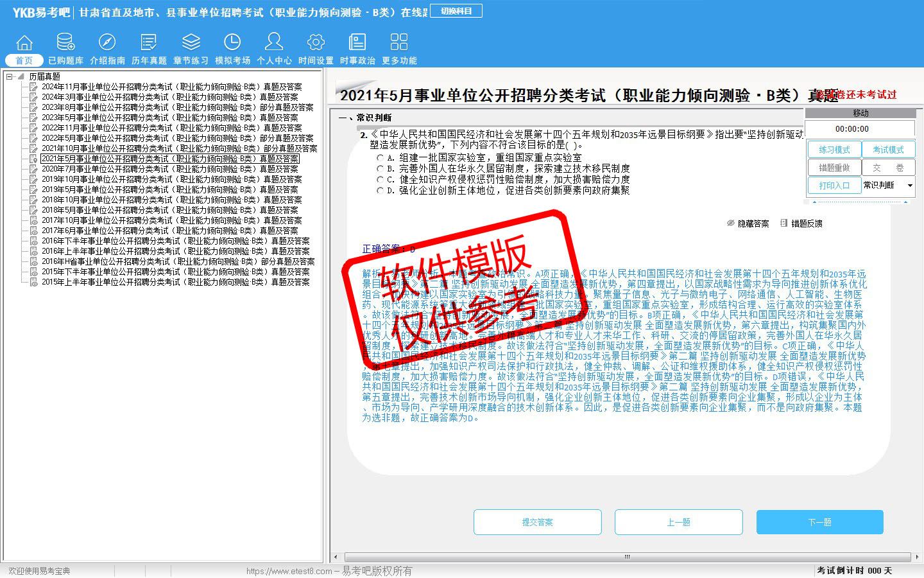Image resolution: width=924 pixels, height=578 pixels.
Task: Switch to 考试模式
Action: (888, 149)
